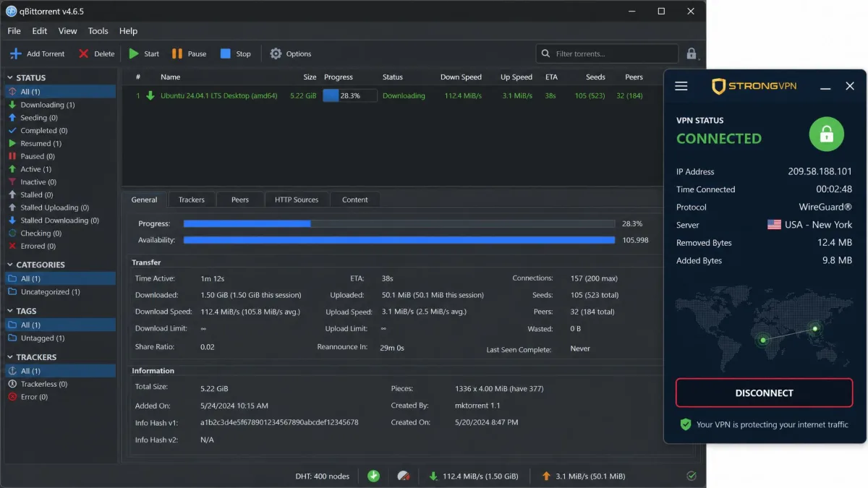Screen dimensions: 868x488
Task: Toggle alternative speed limits speedometer icon
Action: 404,476
